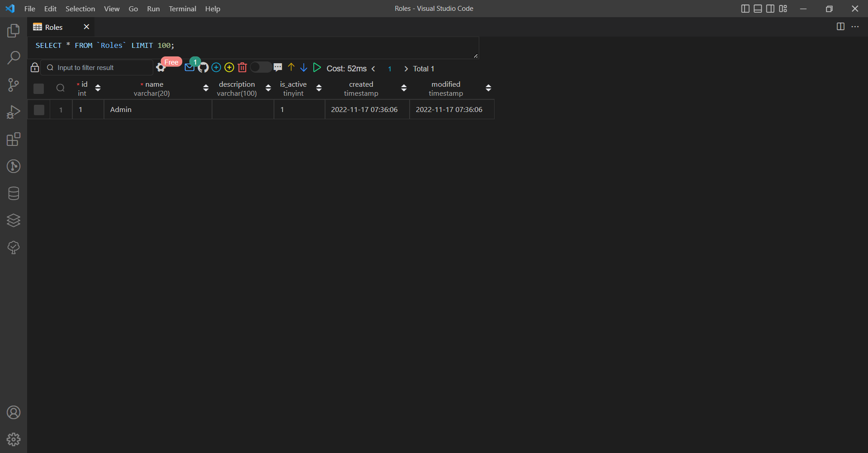Open the GitHub icon in result toolbar
This screenshot has height=453, width=868.
(203, 68)
